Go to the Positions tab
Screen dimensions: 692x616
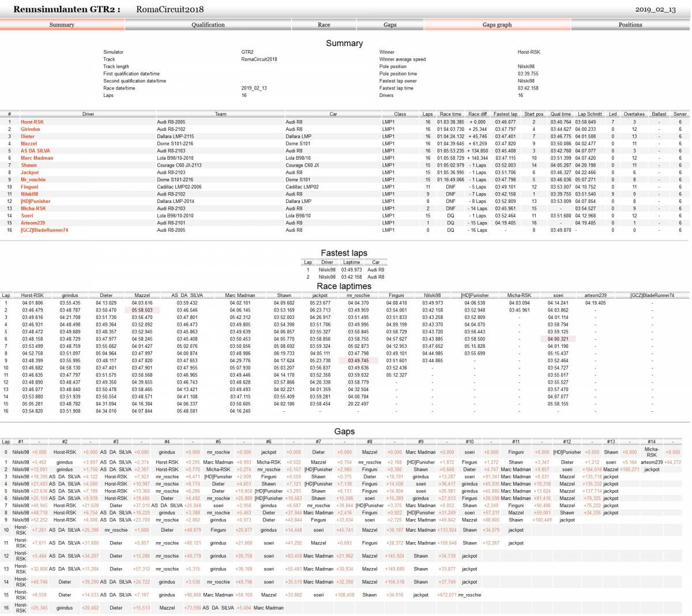coord(630,25)
